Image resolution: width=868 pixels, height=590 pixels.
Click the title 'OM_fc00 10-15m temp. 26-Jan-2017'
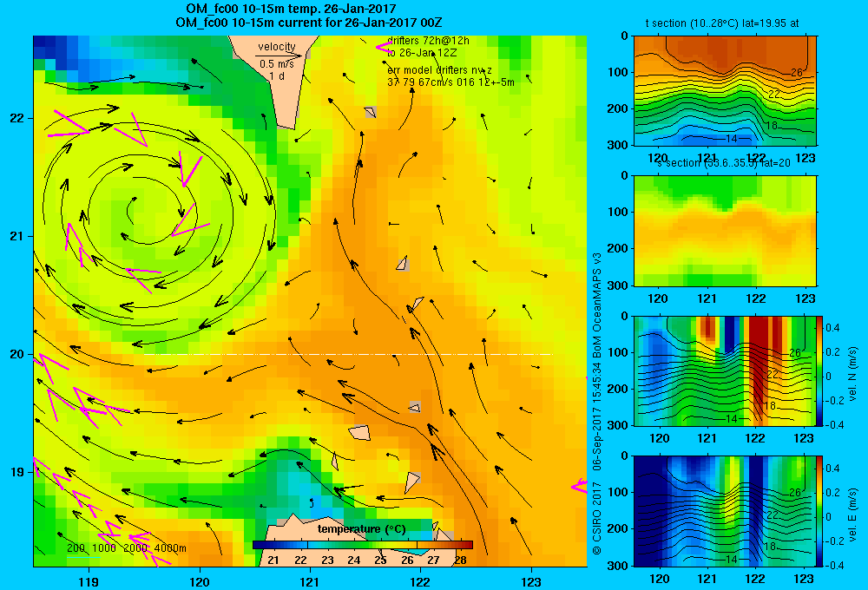(x=291, y=9)
